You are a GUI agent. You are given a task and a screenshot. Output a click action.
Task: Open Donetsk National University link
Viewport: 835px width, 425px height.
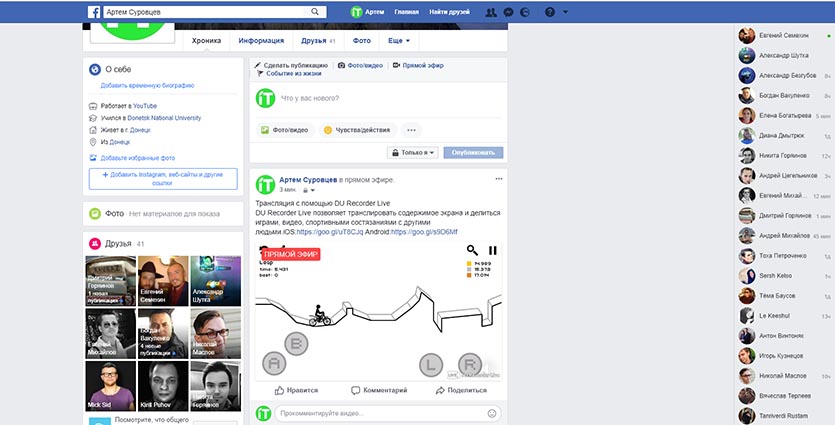164,118
